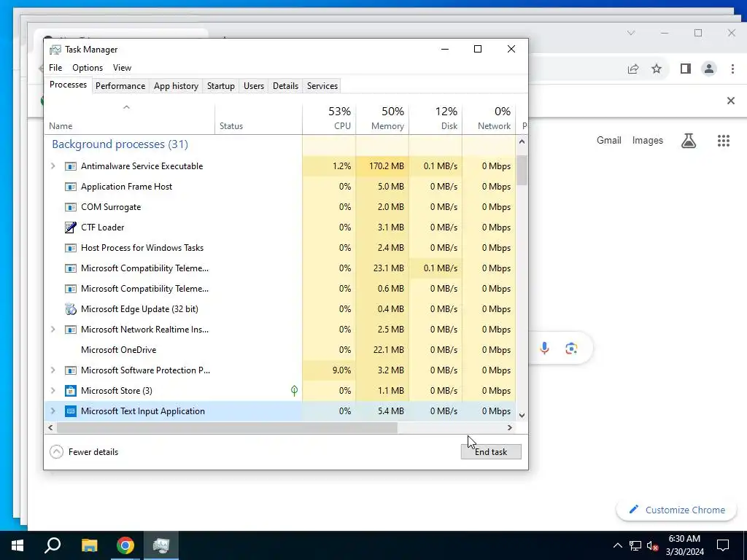Click the network tray icon

pos(635,545)
